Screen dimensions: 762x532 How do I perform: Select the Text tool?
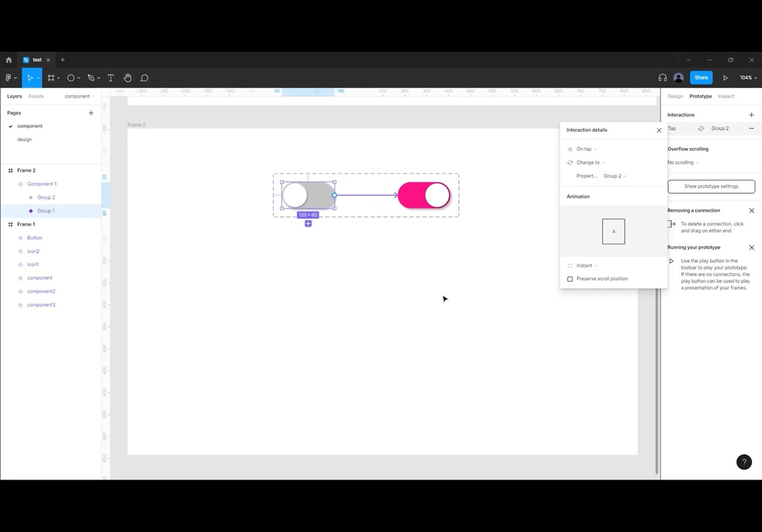[x=111, y=78]
